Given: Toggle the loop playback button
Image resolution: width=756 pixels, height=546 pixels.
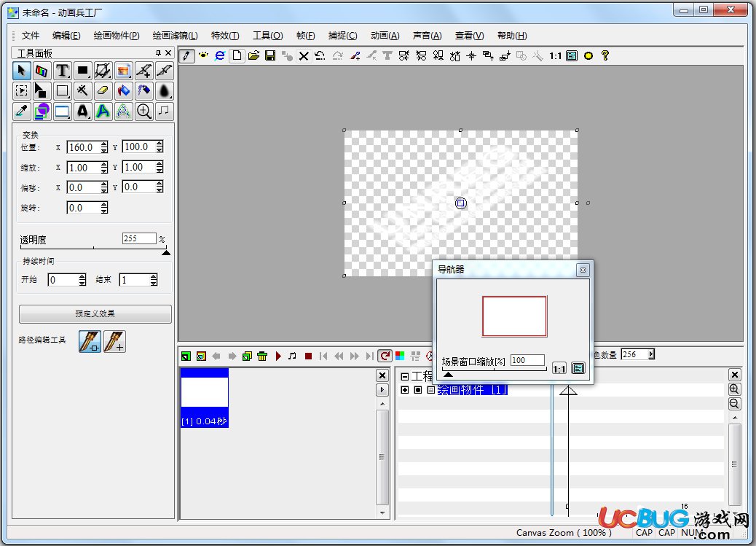Looking at the screenshot, I should pyautogui.click(x=385, y=356).
